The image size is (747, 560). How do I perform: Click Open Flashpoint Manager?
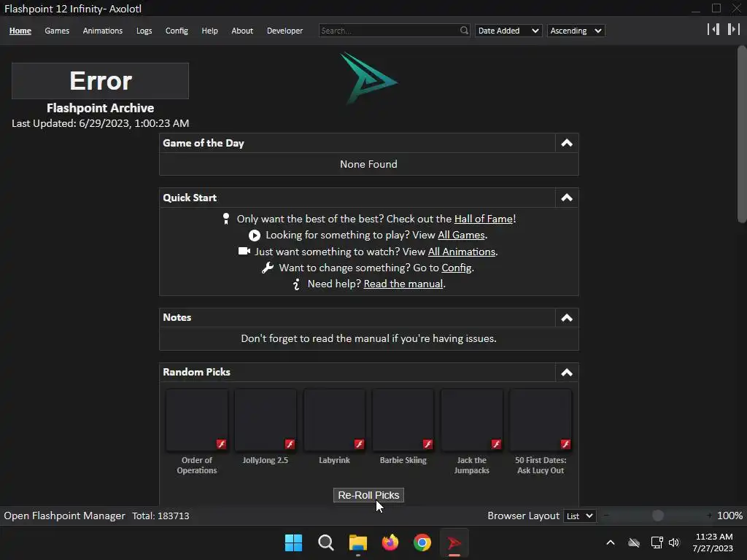click(64, 516)
